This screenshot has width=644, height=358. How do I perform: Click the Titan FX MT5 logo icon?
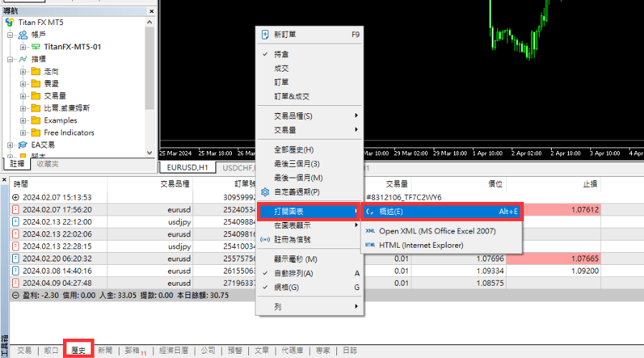10,22
